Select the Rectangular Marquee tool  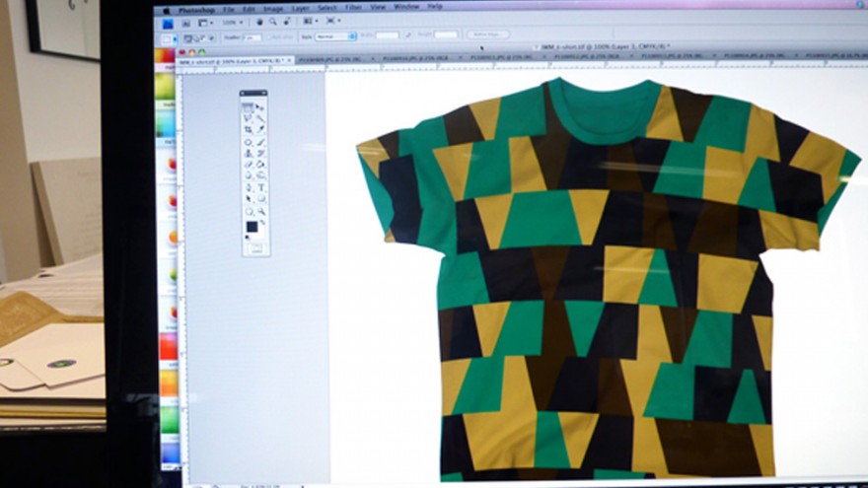tap(248, 106)
